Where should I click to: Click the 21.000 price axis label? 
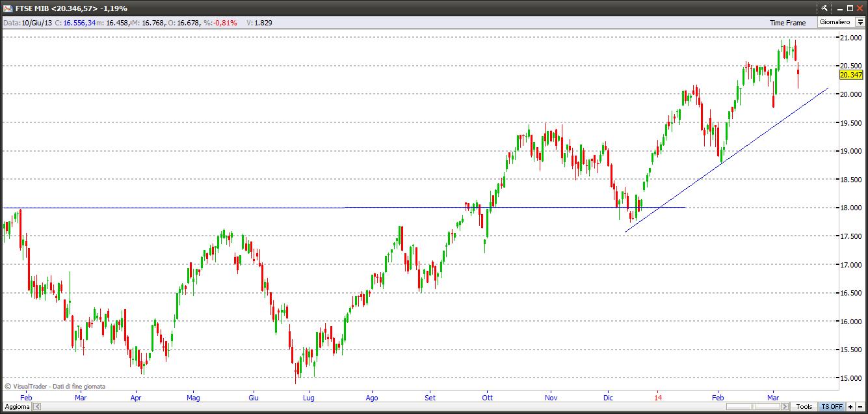coord(850,38)
